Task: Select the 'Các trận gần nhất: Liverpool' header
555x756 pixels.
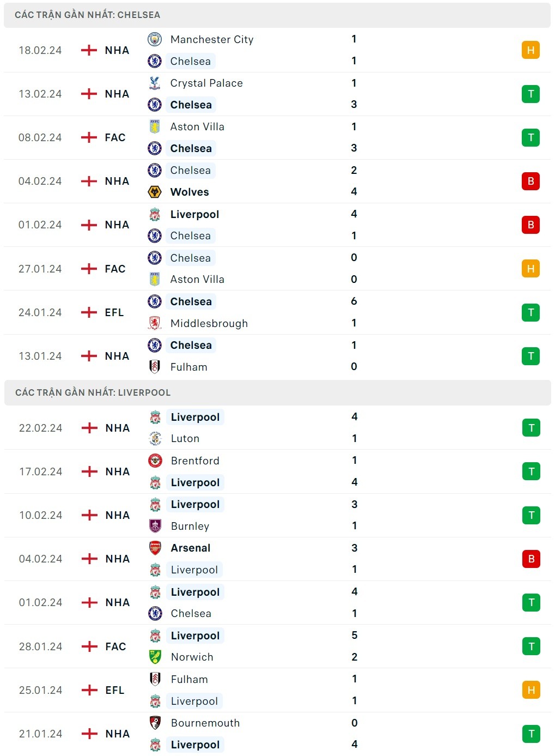Action: [93, 392]
